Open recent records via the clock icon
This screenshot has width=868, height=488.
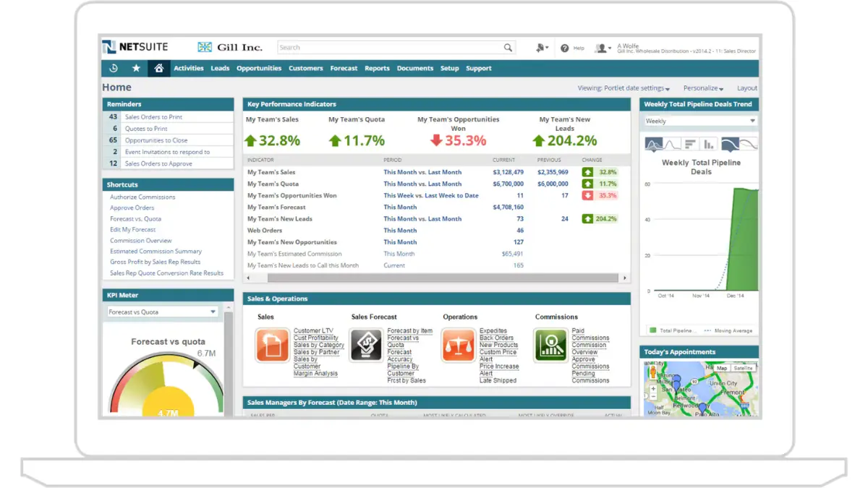pos(113,68)
